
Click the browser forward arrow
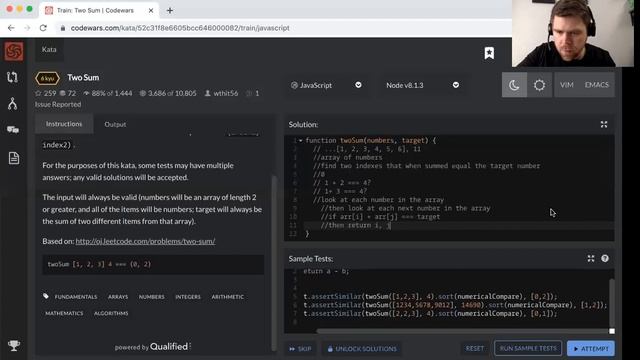click(27, 28)
